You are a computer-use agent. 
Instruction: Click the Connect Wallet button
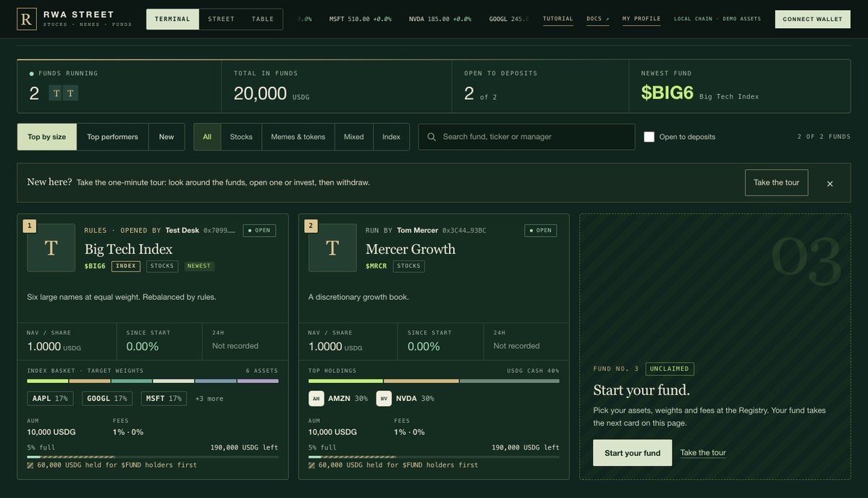tap(812, 19)
